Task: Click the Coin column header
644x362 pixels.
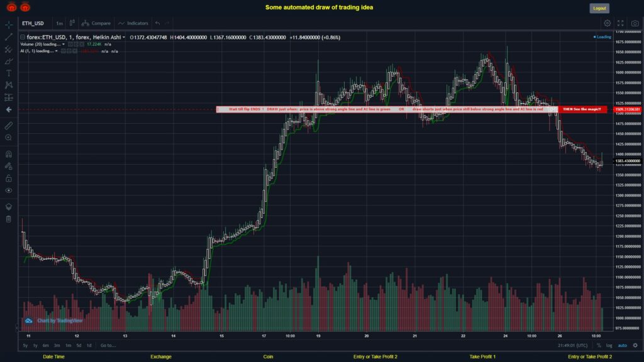Action: 268,357
